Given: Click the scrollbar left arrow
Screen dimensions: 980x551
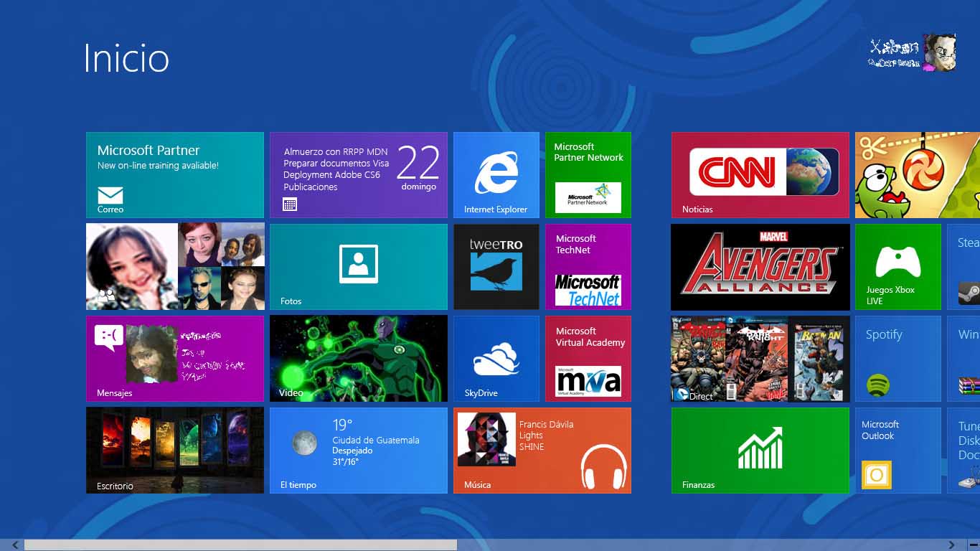Looking at the screenshot, I should (15, 545).
